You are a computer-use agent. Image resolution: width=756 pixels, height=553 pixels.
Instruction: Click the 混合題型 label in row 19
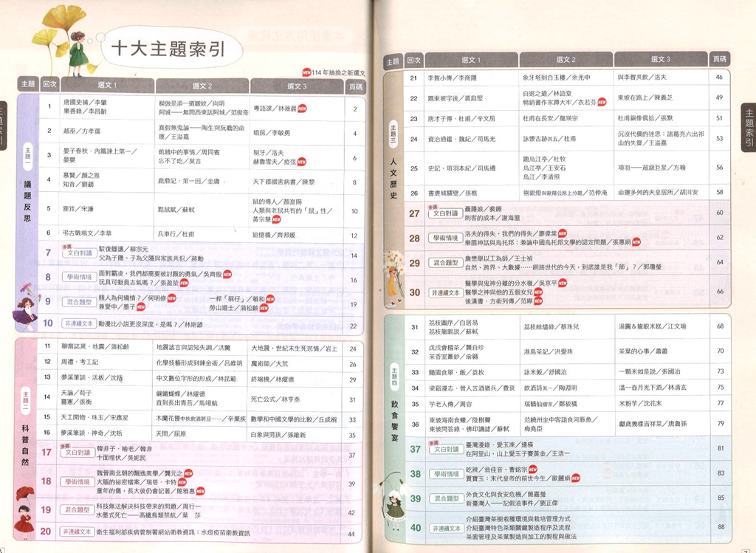pos(77,509)
